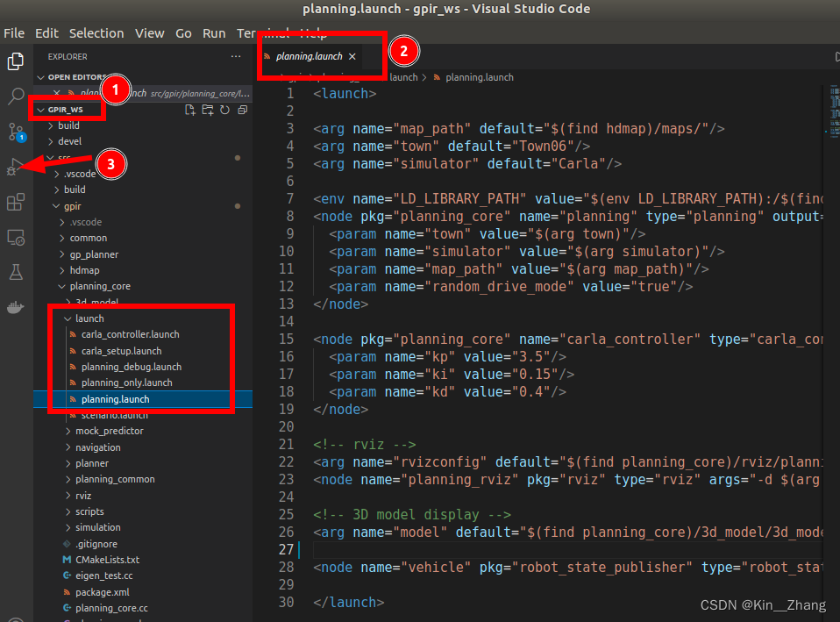Screen dimensions: 840x622
Task: Open the Explorer view icon
Action: (16, 61)
